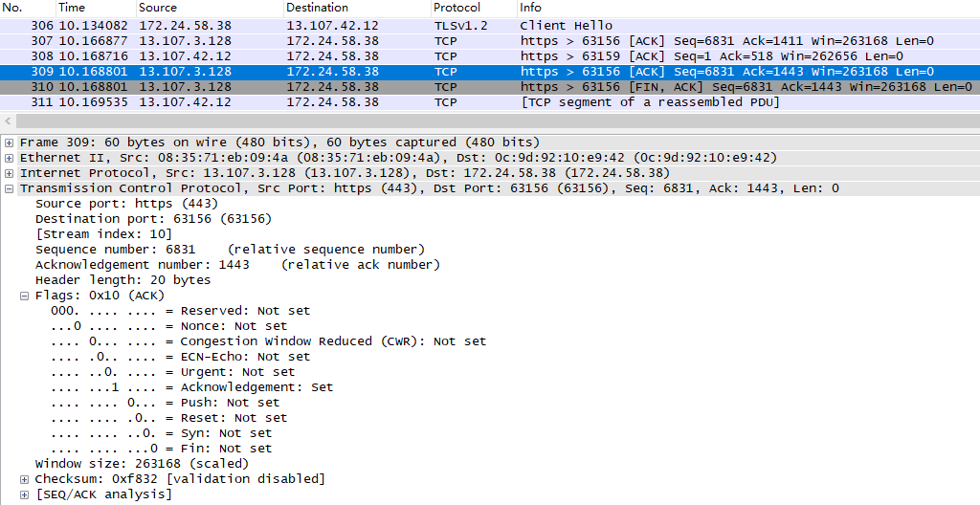The height and width of the screenshot is (505, 980).
Task: Expand the Checksum 0xf832 node
Action: pos(25,479)
